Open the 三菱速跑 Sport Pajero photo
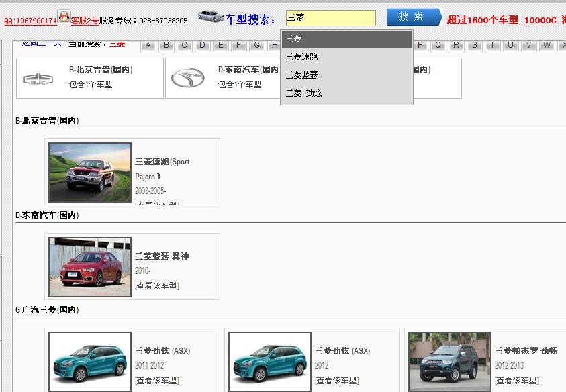Screen dimensions: 566x392 tap(90, 173)
